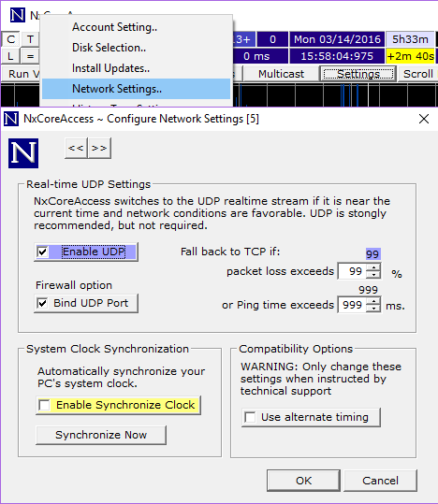Viewport: 438px width, 504px height.
Task: Click the Multicast button in main window
Action: (281, 74)
